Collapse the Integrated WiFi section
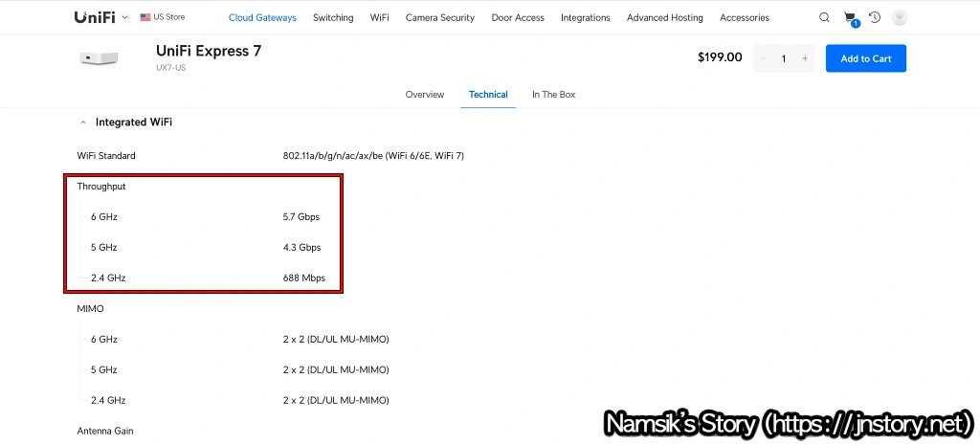Screen dimensions: 980x445 coord(83,122)
